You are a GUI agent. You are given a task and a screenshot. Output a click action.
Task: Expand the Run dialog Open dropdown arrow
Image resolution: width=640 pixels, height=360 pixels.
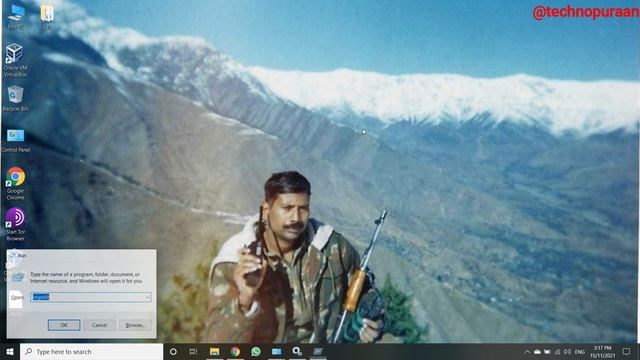point(147,297)
